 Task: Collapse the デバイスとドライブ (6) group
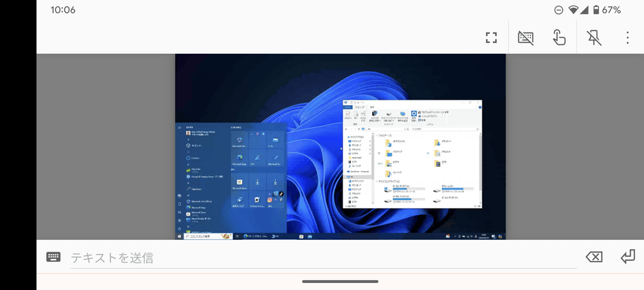point(377,181)
